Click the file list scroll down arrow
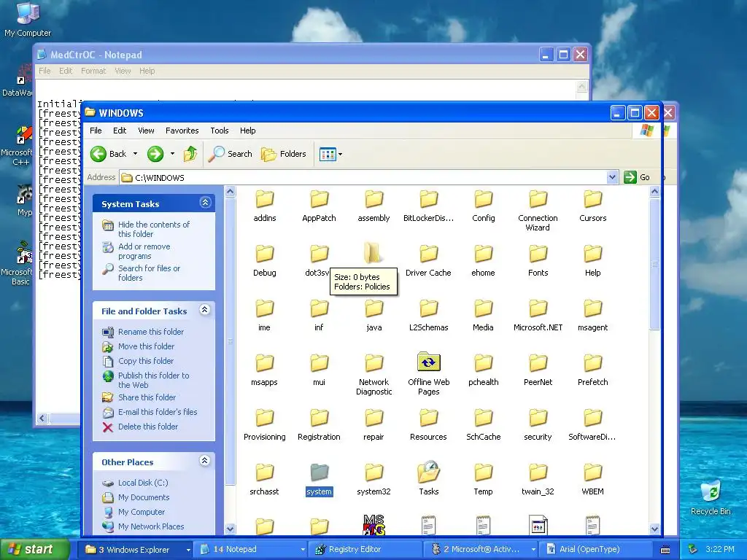The height and width of the screenshot is (560, 747). click(x=654, y=529)
